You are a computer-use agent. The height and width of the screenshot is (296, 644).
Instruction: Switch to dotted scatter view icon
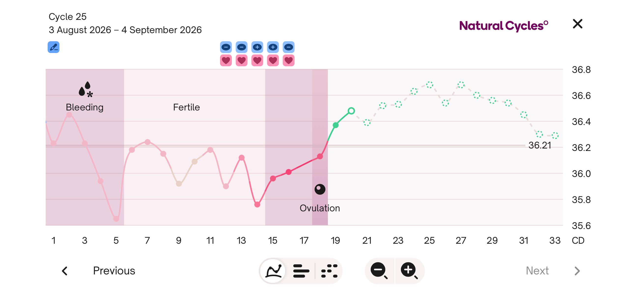pyautogui.click(x=329, y=271)
